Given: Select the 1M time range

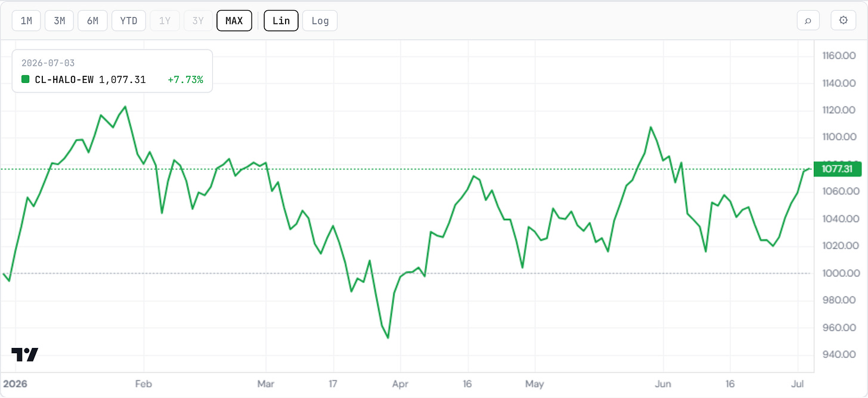Looking at the screenshot, I should tap(26, 21).
